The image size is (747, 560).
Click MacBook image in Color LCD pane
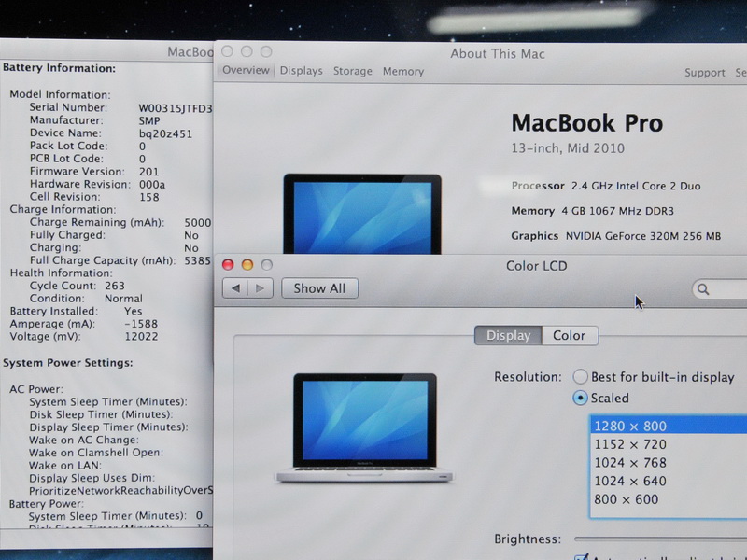tap(364, 428)
